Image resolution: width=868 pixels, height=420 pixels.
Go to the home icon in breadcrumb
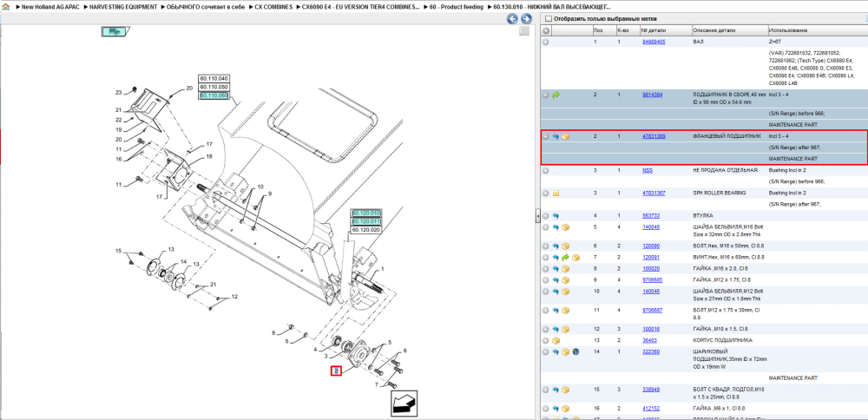click(3, 7)
